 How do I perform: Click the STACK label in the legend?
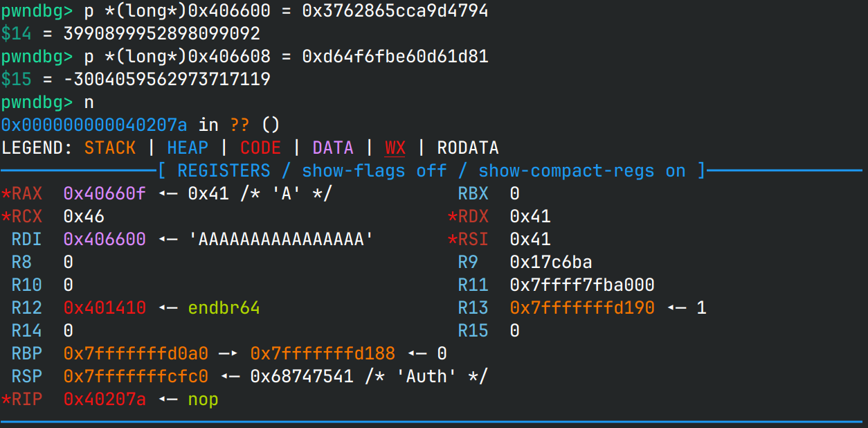110,148
